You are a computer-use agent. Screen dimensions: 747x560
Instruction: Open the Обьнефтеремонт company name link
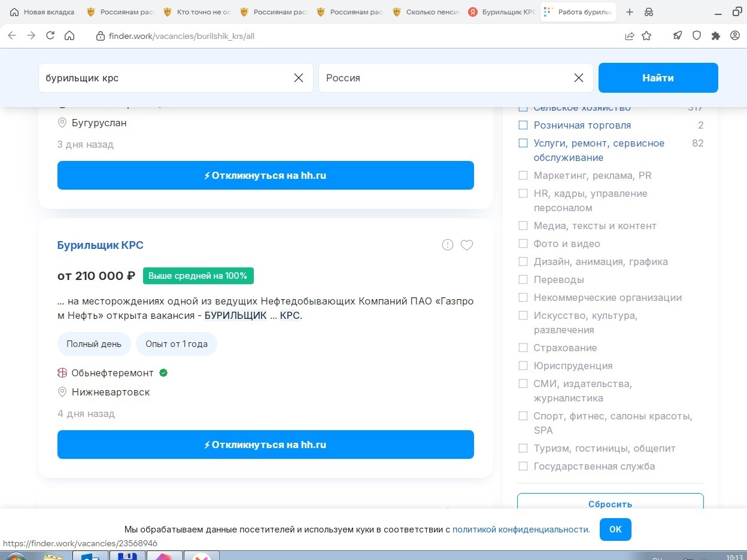113,373
